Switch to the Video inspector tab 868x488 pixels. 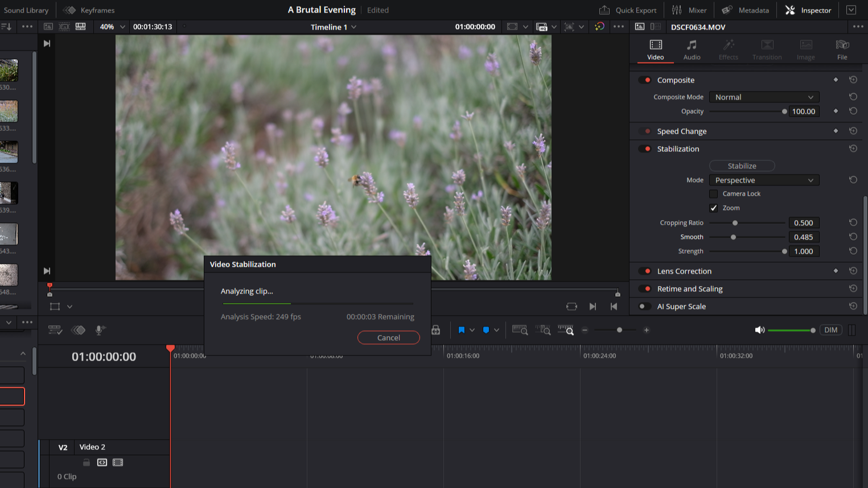(x=656, y=50)
